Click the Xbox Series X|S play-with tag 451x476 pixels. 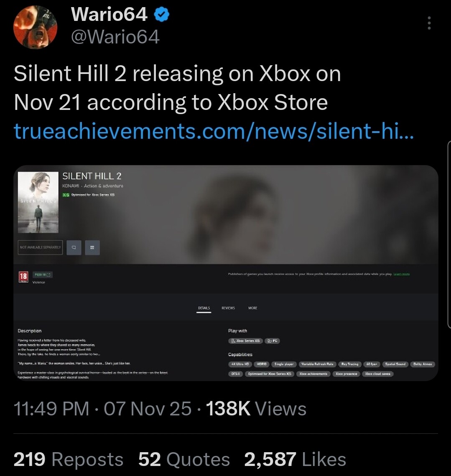click(245, 341)
